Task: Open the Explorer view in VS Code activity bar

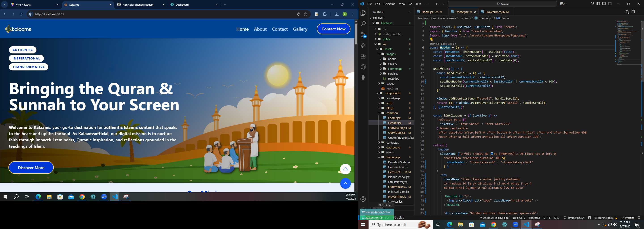Action: 363,13
